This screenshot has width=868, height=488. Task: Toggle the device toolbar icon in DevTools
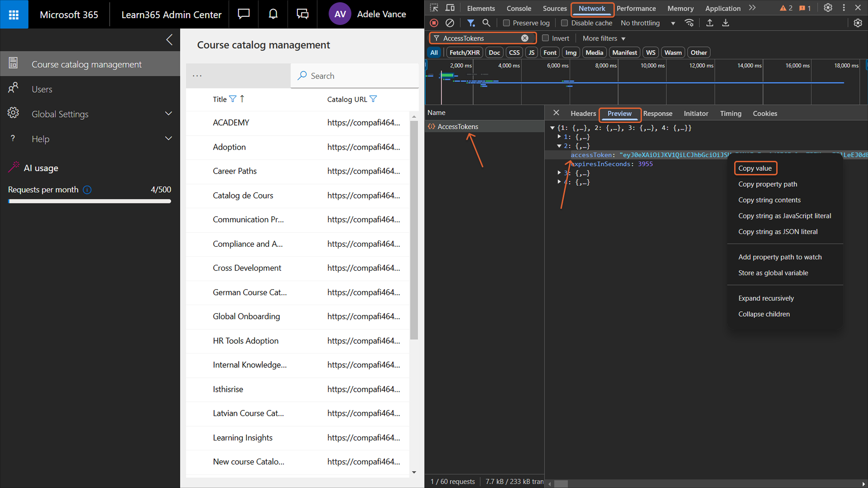coord(450,8)
